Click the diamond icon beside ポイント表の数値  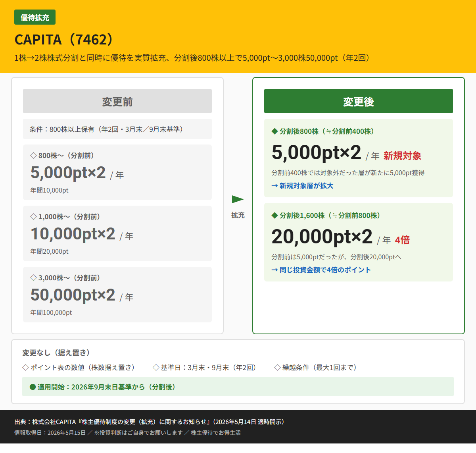coord(25,367)
